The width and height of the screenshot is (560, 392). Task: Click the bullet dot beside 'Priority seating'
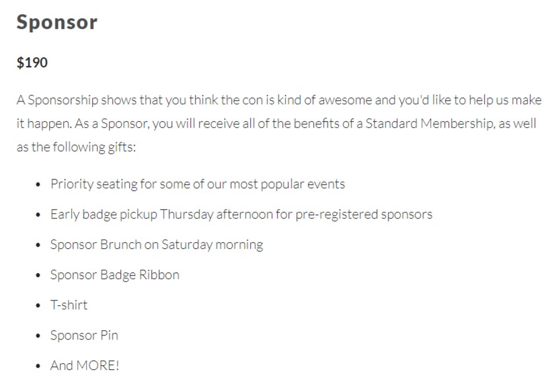coord(38,184)
